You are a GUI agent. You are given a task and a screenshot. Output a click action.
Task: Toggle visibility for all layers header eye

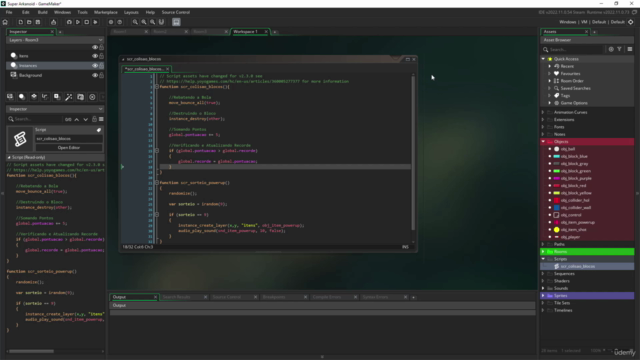[95, 47]
